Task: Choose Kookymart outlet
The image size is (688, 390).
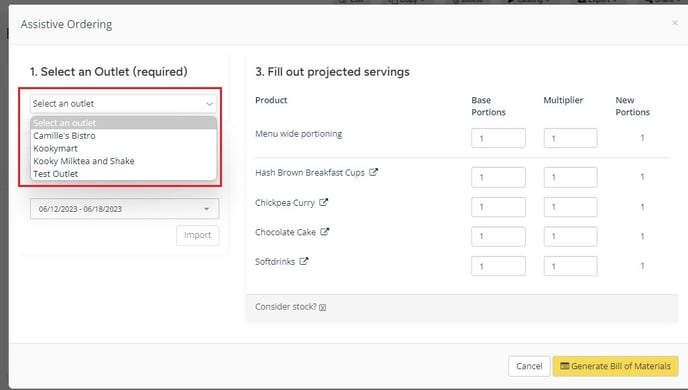Action: tap(124, 148)
